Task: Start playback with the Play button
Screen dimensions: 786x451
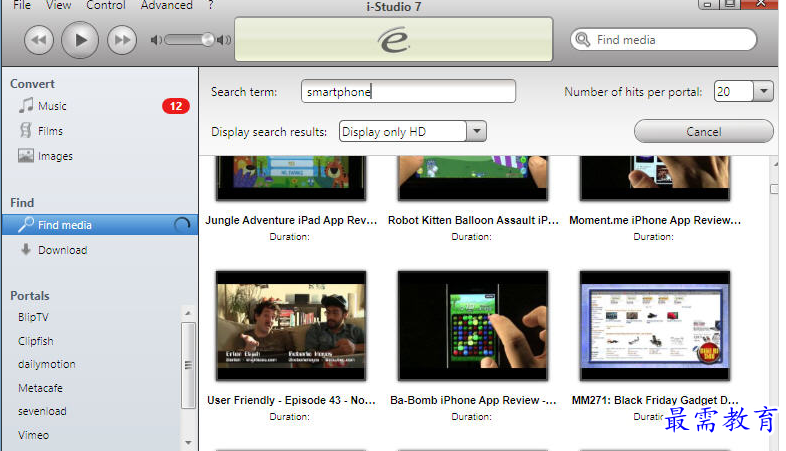Action: click(x=80, y=40)
